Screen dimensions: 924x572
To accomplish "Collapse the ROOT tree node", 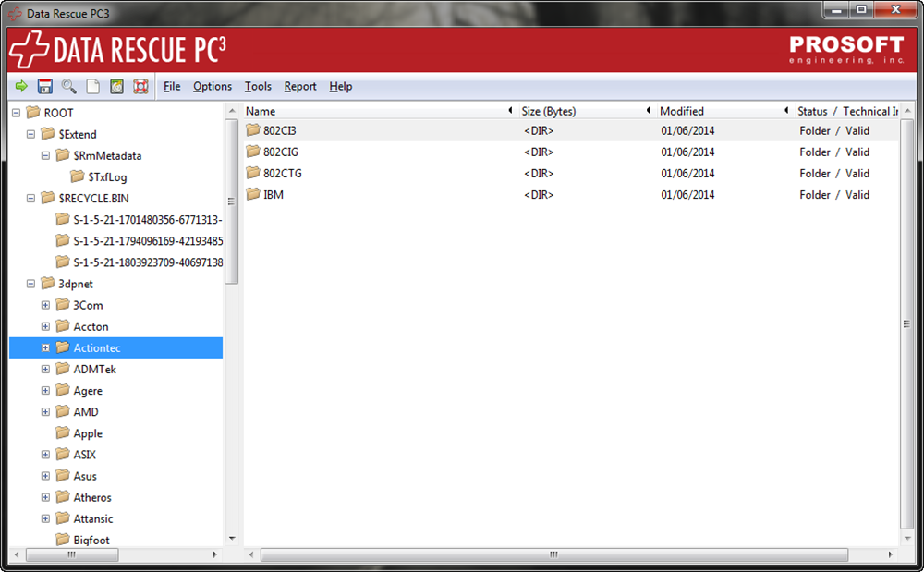I will click(17, 113).
